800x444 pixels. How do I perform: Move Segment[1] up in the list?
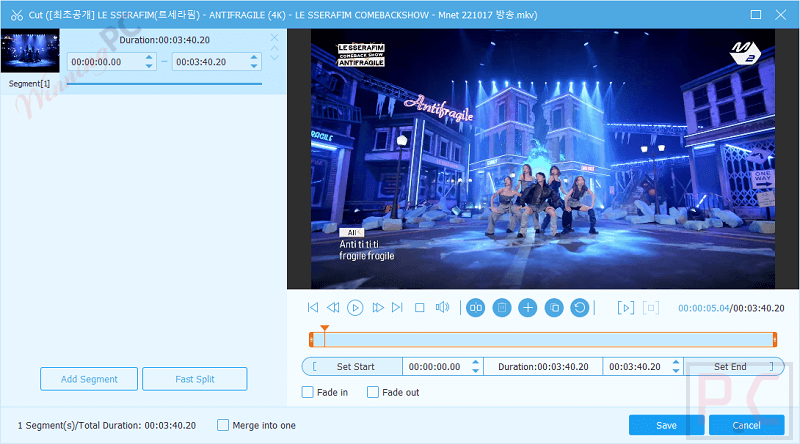point(274,48)
